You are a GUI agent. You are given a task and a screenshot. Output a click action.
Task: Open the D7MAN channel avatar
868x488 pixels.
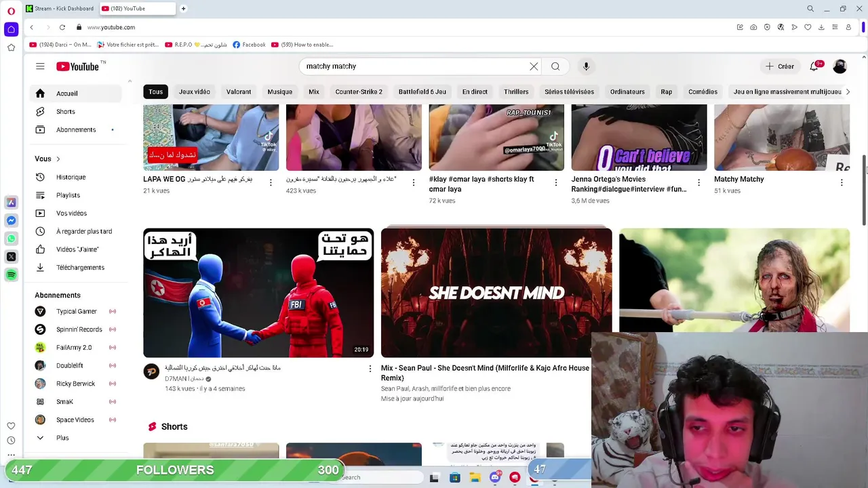coord(151,371)
